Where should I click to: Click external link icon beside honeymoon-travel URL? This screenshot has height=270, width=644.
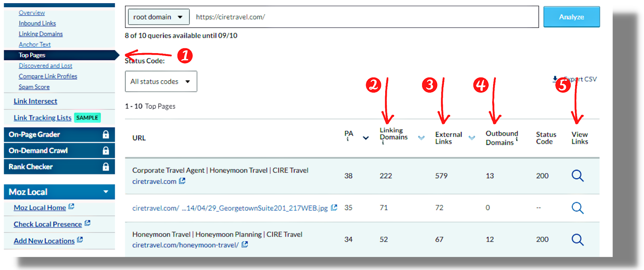245,245
